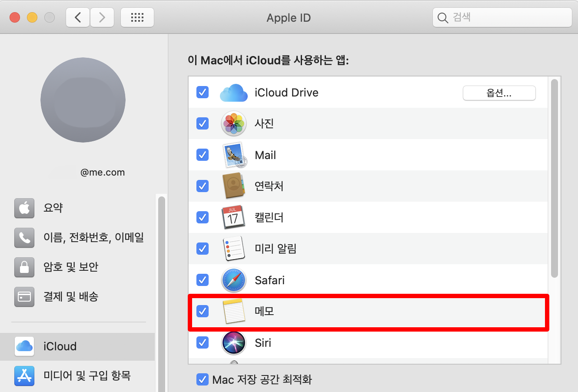Image resolution: width=578 pixels, height=392 pixels.
Task: Open the Show All preferences grid view
Action: click(137, 17)
